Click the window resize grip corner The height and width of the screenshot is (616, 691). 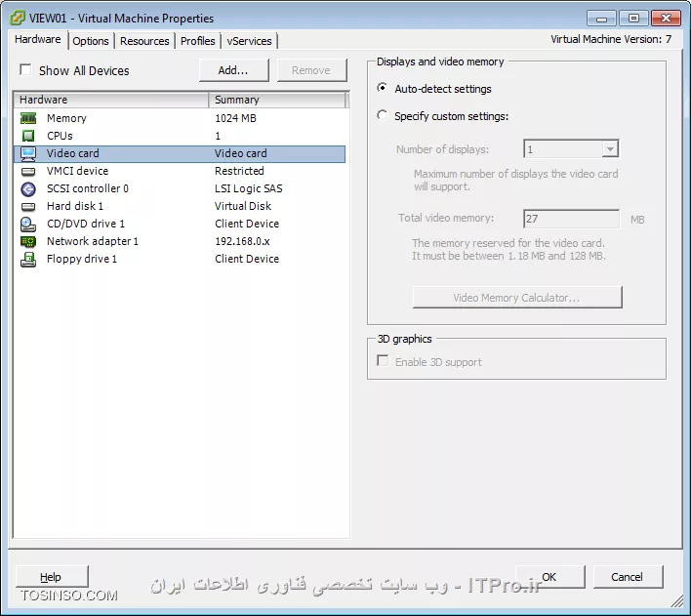coord(677,601)
